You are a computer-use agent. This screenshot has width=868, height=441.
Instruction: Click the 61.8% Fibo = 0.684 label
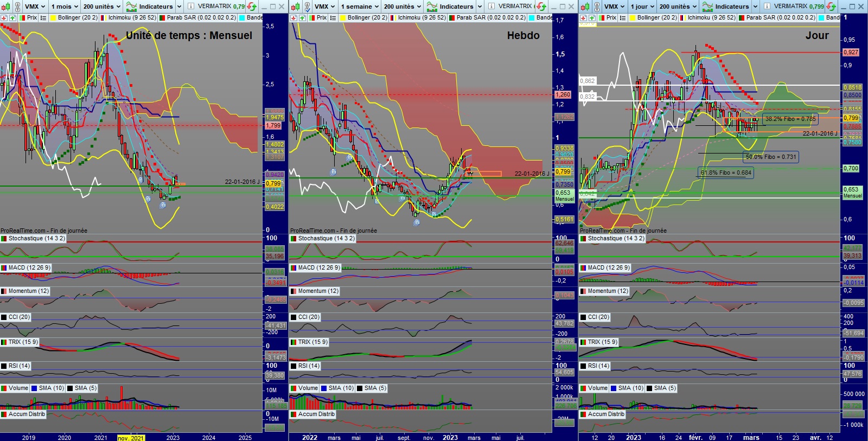726,172
